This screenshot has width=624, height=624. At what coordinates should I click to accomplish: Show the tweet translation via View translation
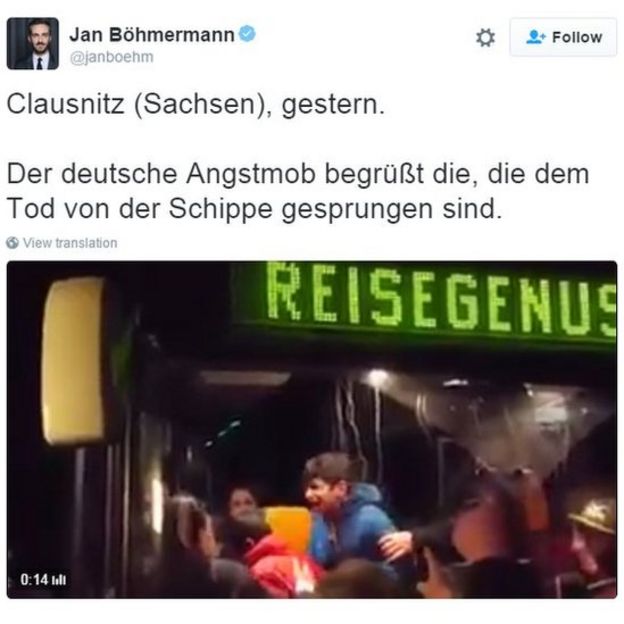(x=70, y=243)
